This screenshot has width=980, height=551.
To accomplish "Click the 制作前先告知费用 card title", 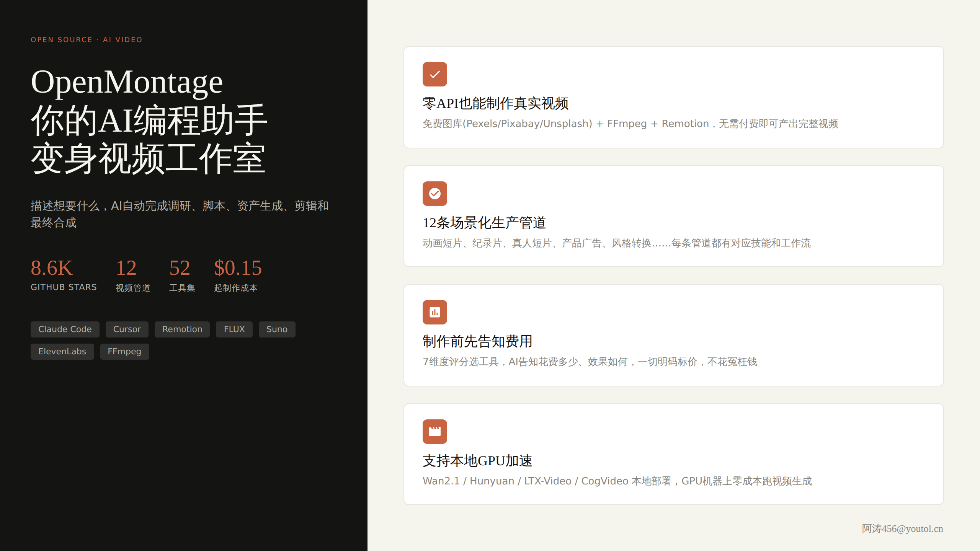I will (478, 341).
